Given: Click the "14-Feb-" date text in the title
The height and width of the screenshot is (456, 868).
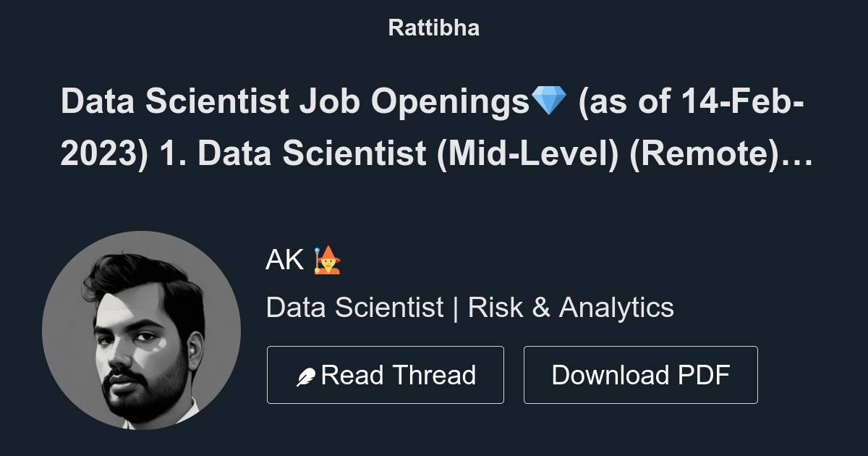Looking at the screenshot, I should tap(742, 102).
